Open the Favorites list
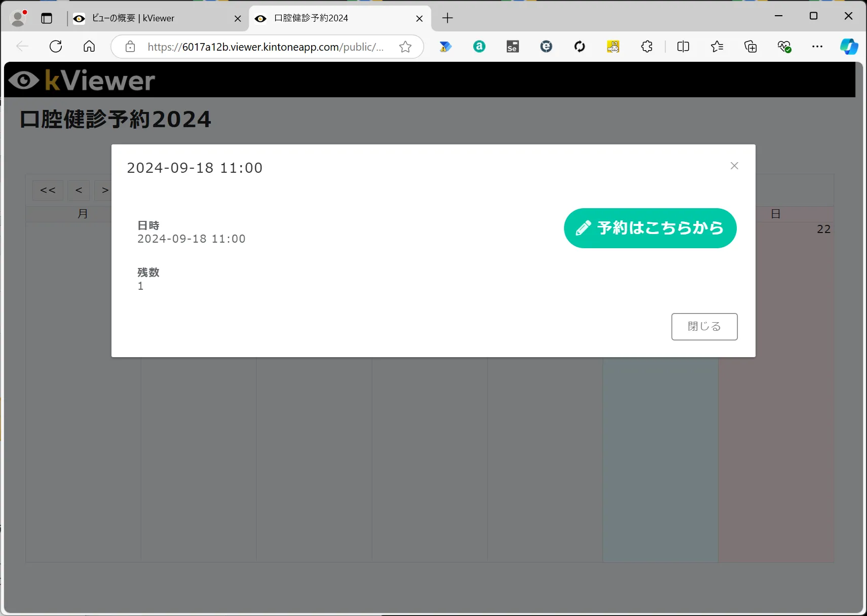Screen dimensions: 867x616 click(717, 47)
